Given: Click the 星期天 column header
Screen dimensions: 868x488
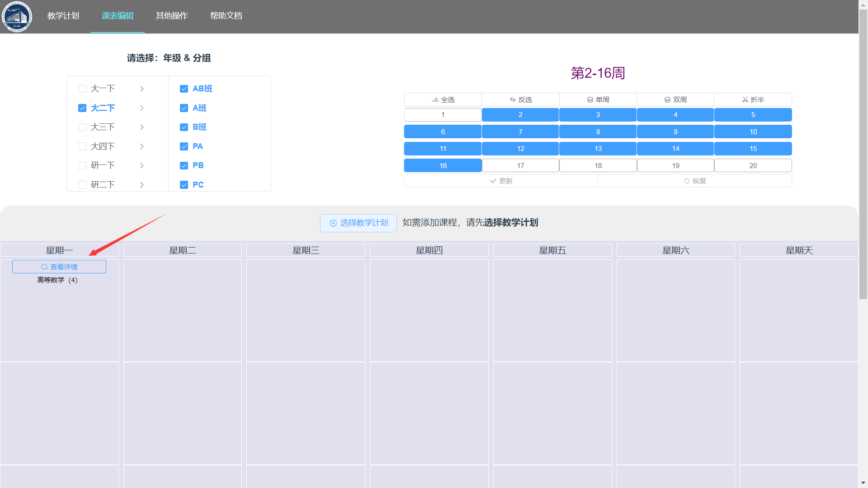Looking at the screenshot, I should (799, 250).
